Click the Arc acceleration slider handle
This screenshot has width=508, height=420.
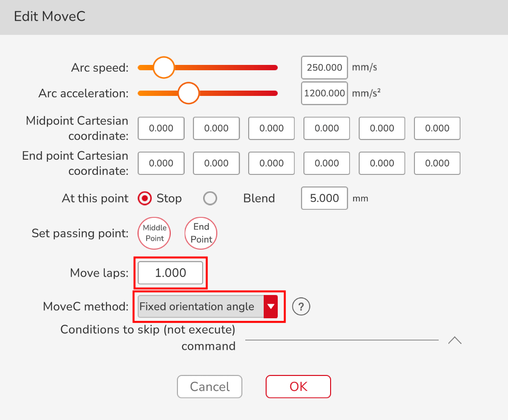(x=189, y=93)
